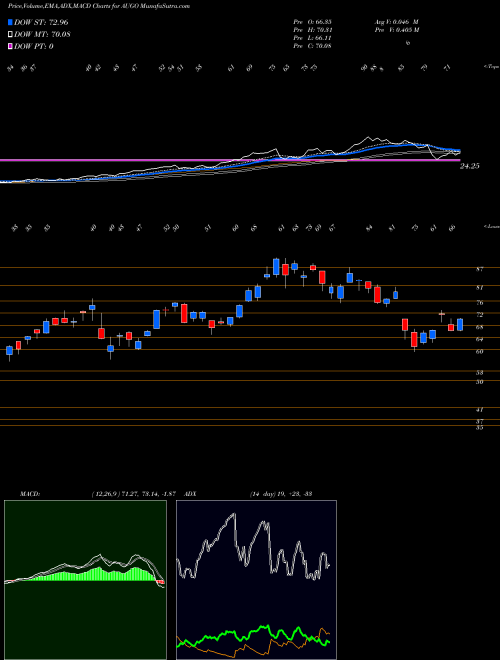Viewport: 500px width, 660px height.
Task: Click the 68 price axis label
Action: (x=479, y=327)
